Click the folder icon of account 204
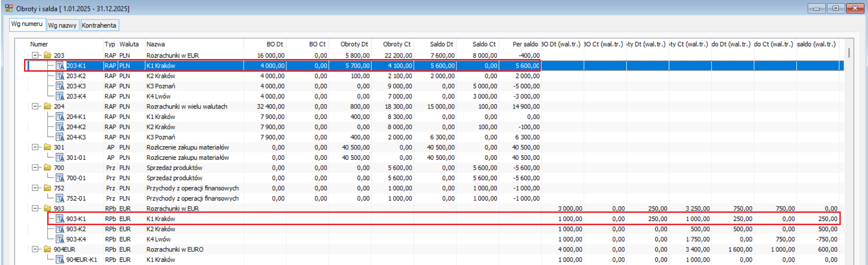This screenshot has height=265, width=868. coord(47,106)
